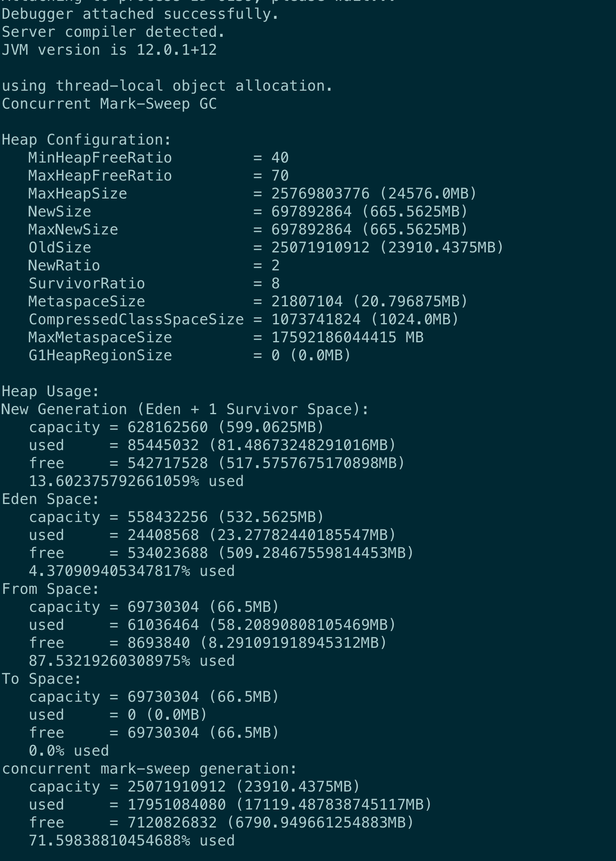616x861 pixels.
Task: Click the 'To Space:' heading
Action: [x=42, y=679]
